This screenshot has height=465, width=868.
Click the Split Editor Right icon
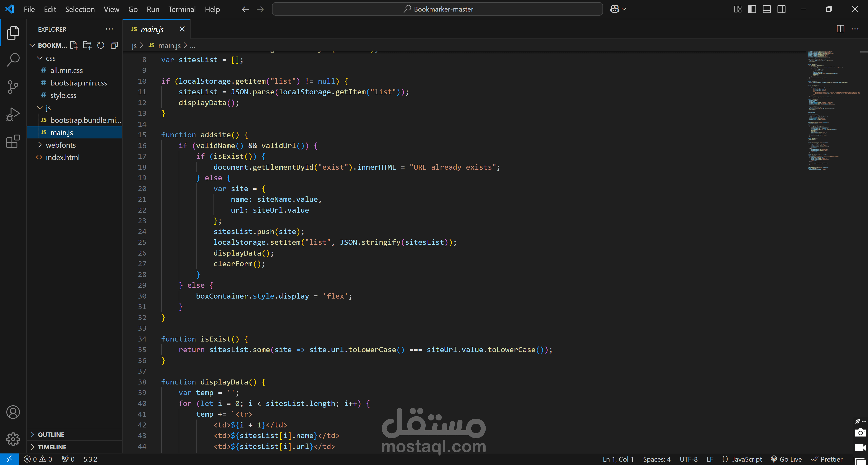pyautogui.click(x=840, y=29)
